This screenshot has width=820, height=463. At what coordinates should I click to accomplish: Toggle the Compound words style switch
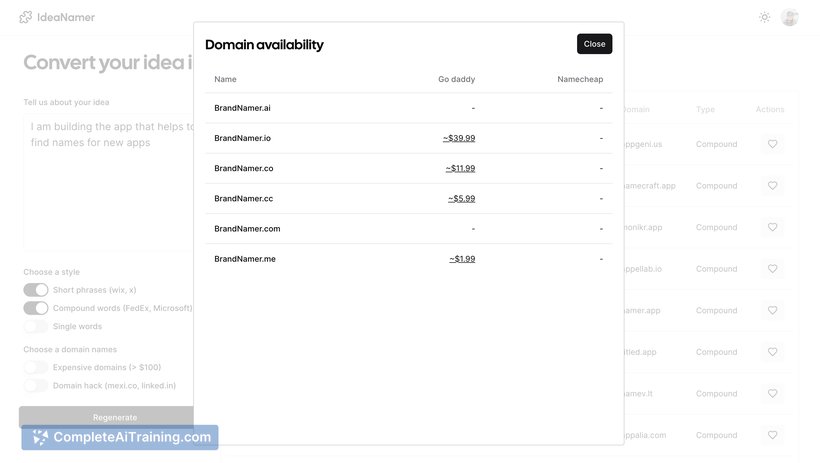(36, 308)
